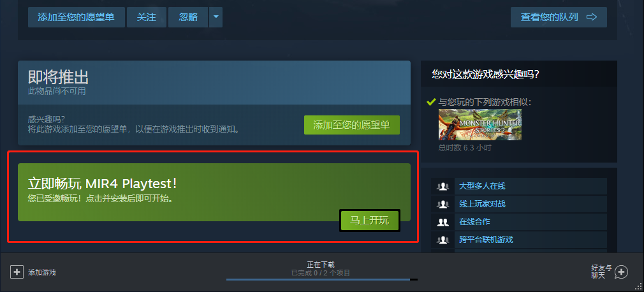644x292 pixels.
Task: Open the 正在下载 status text
Action: click(321, 265)
